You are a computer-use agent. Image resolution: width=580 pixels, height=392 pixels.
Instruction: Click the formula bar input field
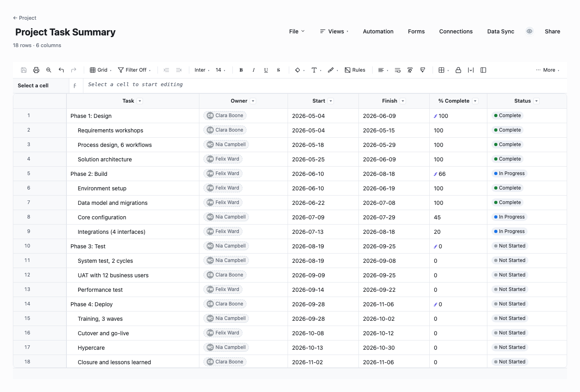325,85
